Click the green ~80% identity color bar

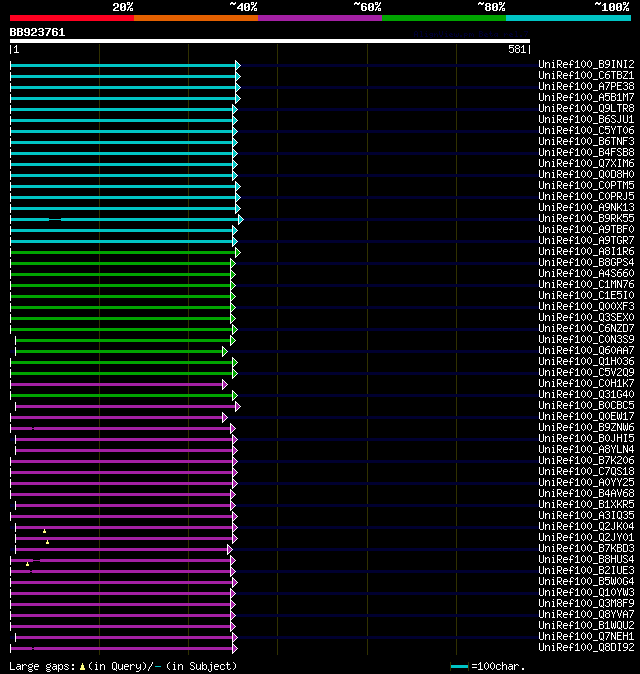[444, 18]
